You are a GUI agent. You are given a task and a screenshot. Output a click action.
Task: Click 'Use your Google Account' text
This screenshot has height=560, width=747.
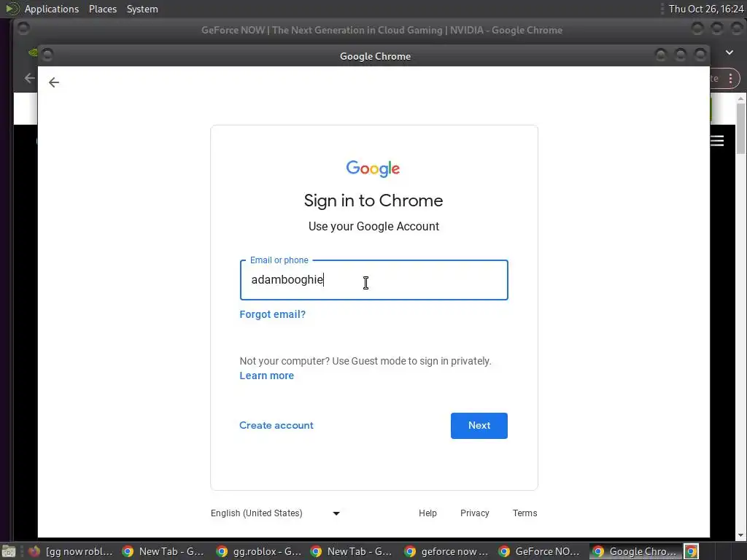[373, 226]
